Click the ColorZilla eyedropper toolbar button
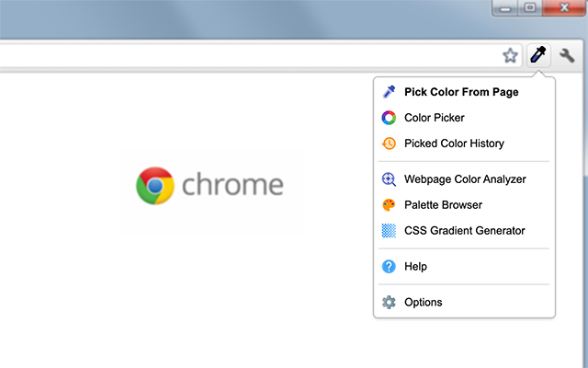The image size is (588, 368). (538, 55)
